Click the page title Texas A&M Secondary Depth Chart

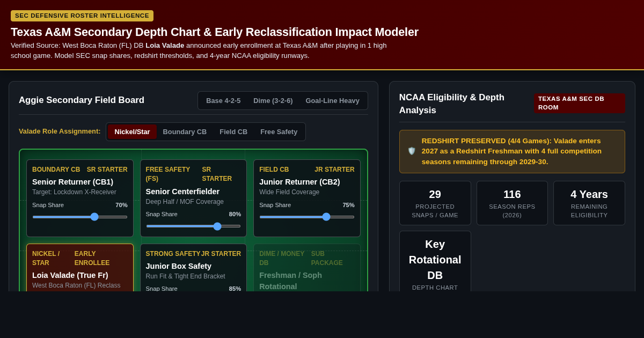(x=215, y=32)
